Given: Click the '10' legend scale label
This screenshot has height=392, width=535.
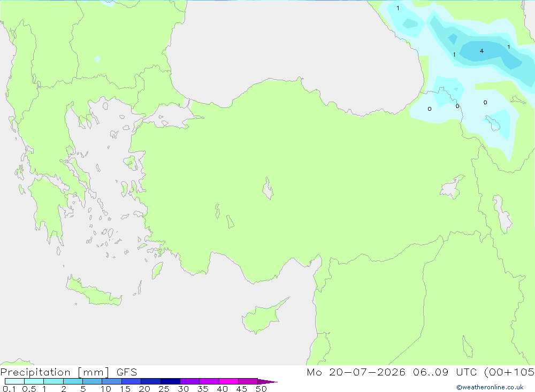Looking at the screenshot, I should point(106,389).
